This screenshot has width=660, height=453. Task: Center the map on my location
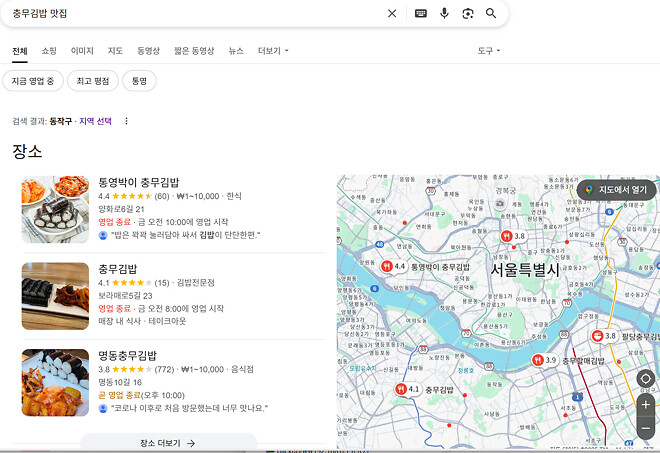click(x=645, y=378)
